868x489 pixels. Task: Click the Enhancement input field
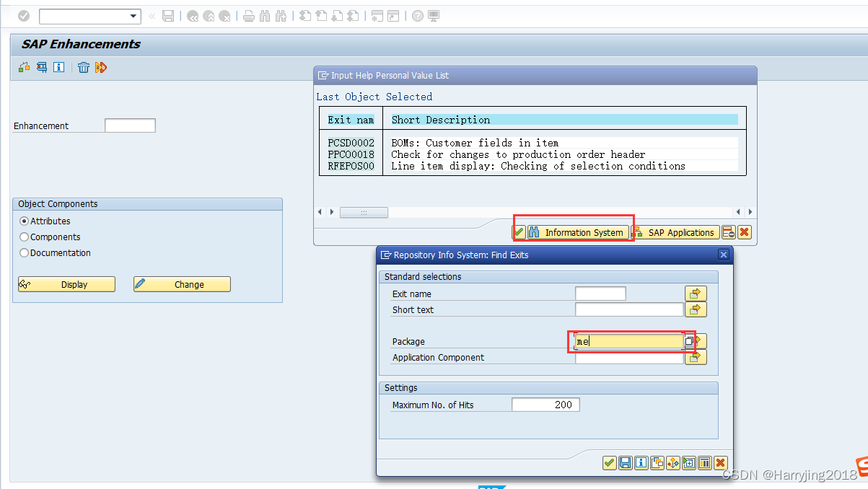coord(130,125)
